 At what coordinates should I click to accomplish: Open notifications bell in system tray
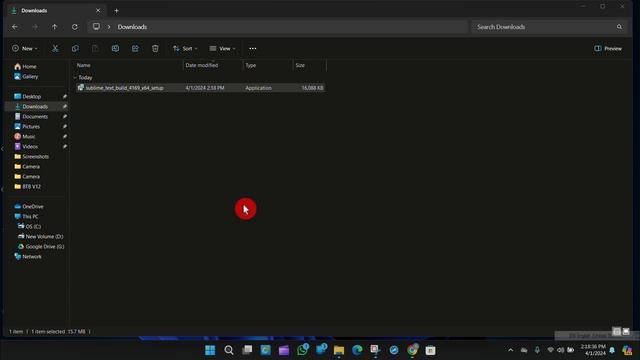click(x=612, y=350)
